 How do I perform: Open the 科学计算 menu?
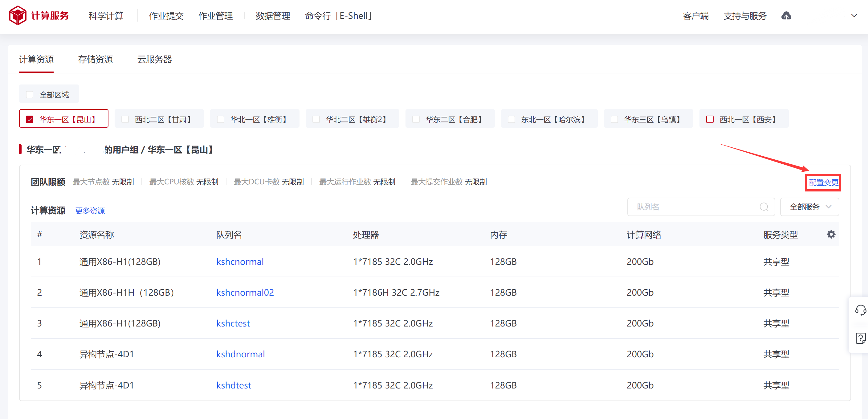tap(106, 15)
